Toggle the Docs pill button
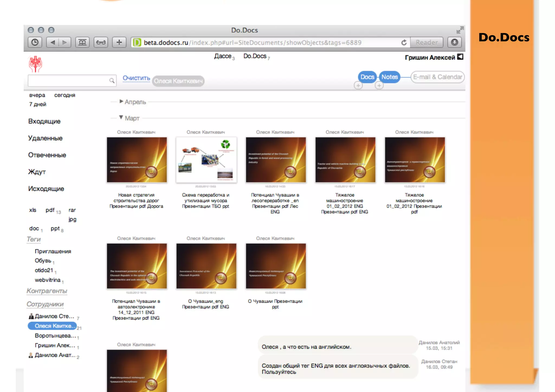This screenshot has height=392, width=555. pos(367,77)
